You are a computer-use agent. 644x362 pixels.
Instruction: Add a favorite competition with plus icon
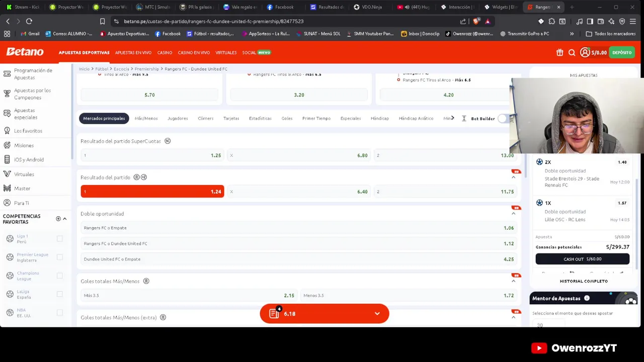tap(58, 219)
